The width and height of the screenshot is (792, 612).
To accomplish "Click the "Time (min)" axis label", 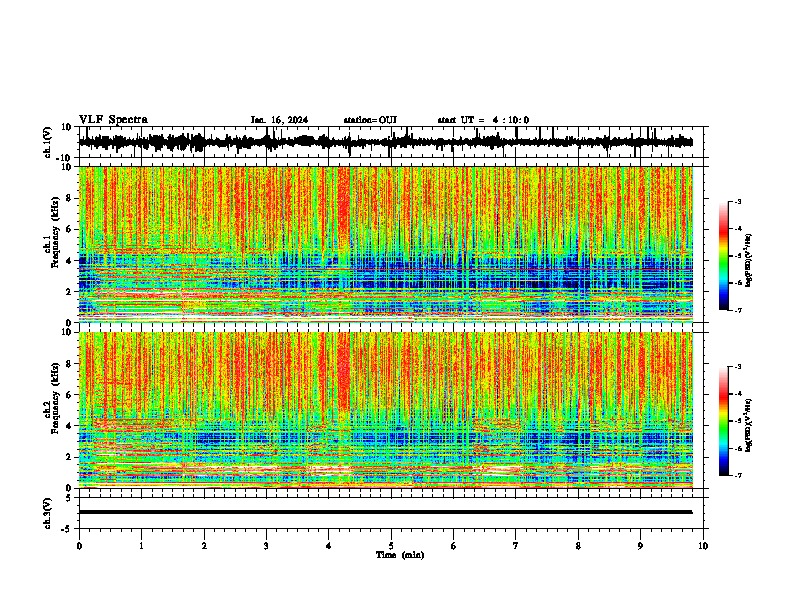I will (400, 555).
